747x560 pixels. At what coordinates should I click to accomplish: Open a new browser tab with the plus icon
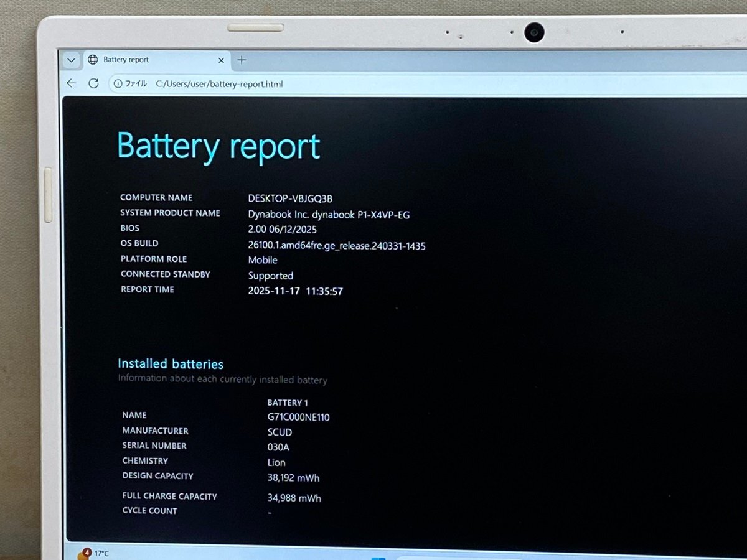(x=242, y=60)
